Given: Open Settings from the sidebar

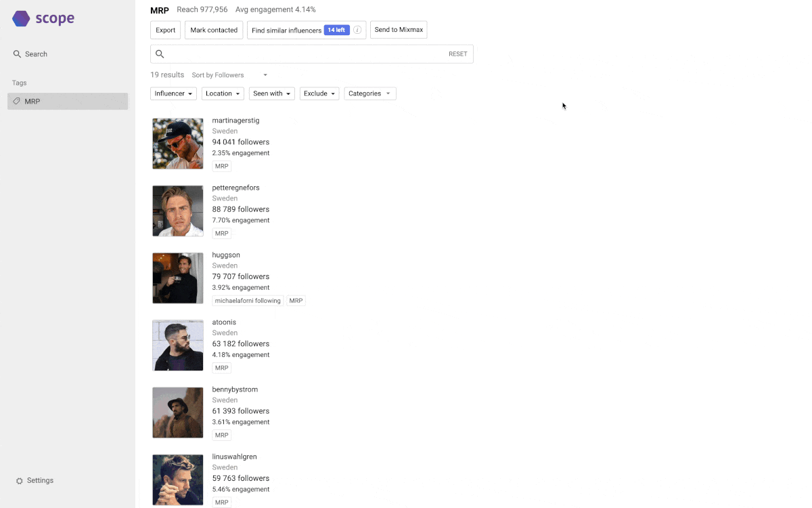Looking at the screenshot, I should (35, 481).
